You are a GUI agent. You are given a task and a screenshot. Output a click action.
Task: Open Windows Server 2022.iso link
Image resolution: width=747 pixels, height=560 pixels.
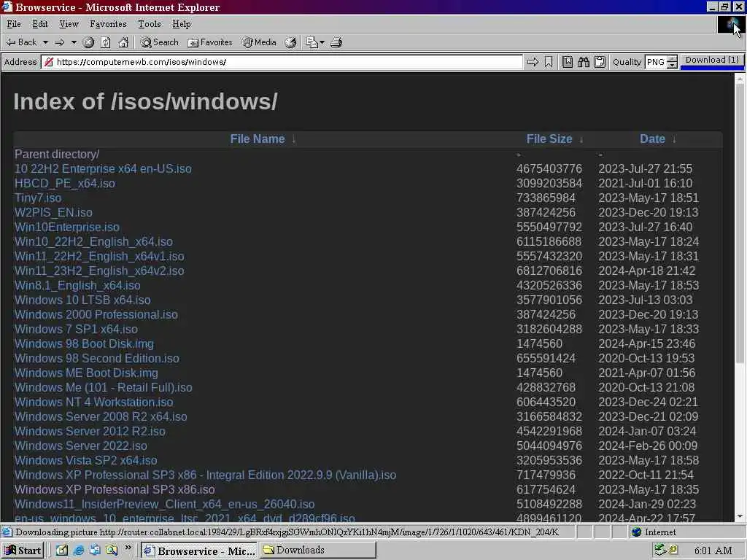pos(81,446)
